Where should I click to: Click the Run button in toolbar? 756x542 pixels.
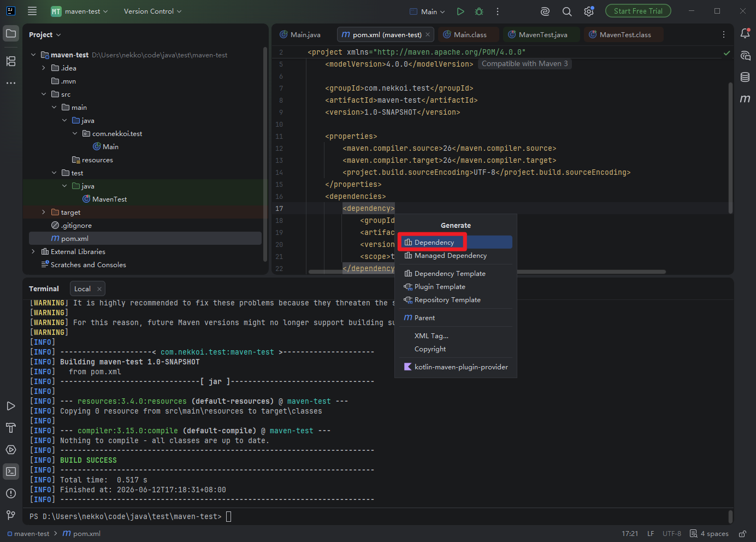(x=460, y=11)
